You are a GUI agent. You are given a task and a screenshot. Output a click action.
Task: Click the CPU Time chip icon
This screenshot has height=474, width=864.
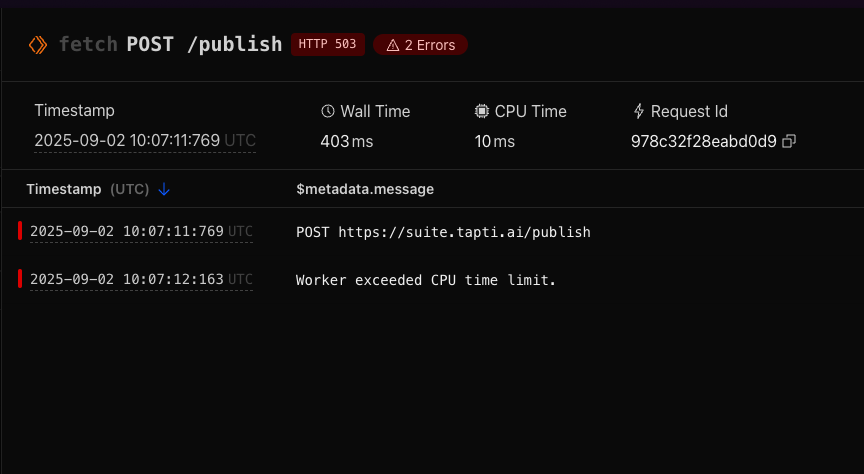[x=482, y=111]
